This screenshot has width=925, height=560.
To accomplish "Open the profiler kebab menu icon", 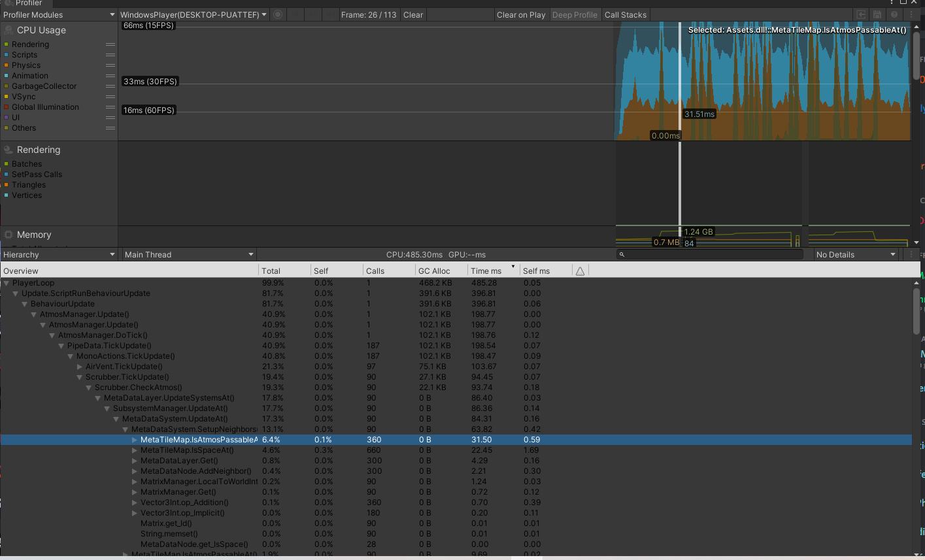I will 911,14.
